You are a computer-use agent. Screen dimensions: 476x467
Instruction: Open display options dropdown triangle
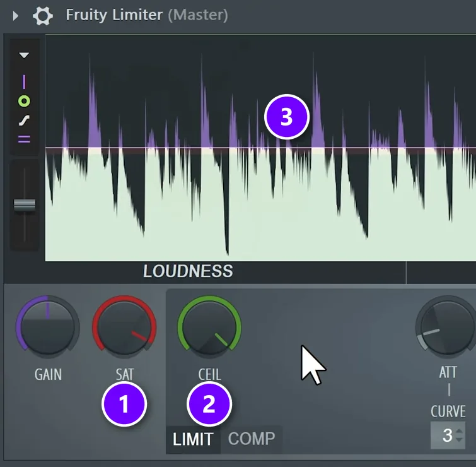24,55
